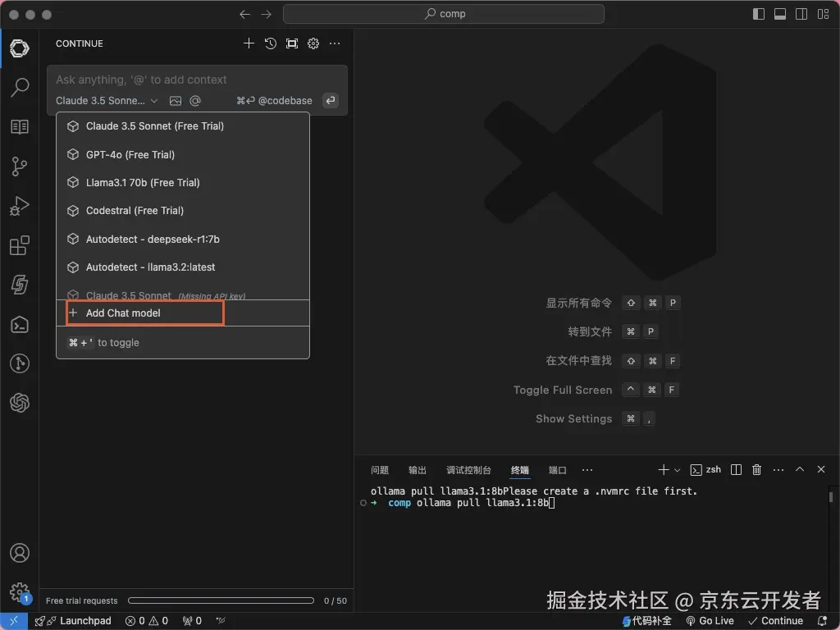840x630 pixels.
Task: Open the Codeium-style S icon in sidebar
Action: [x=20, y=285]
